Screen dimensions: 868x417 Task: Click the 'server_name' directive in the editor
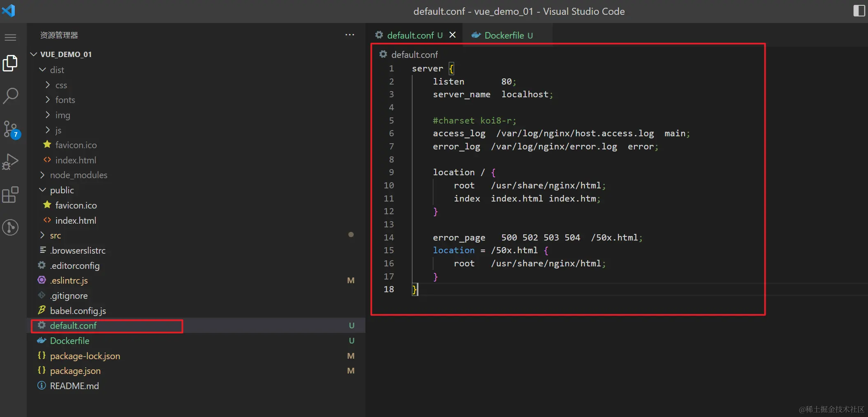(462, 95)
